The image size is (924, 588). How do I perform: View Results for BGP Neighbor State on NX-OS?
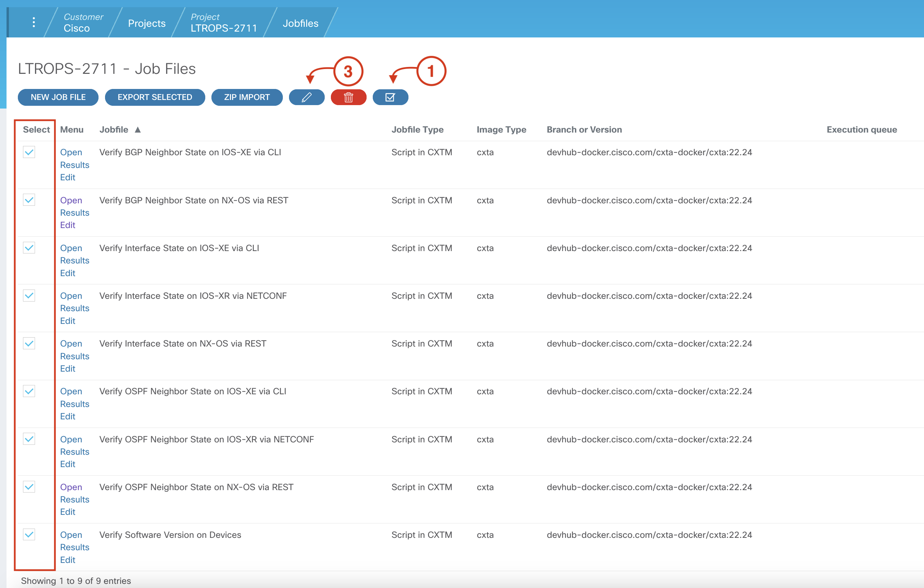point(74,213)
